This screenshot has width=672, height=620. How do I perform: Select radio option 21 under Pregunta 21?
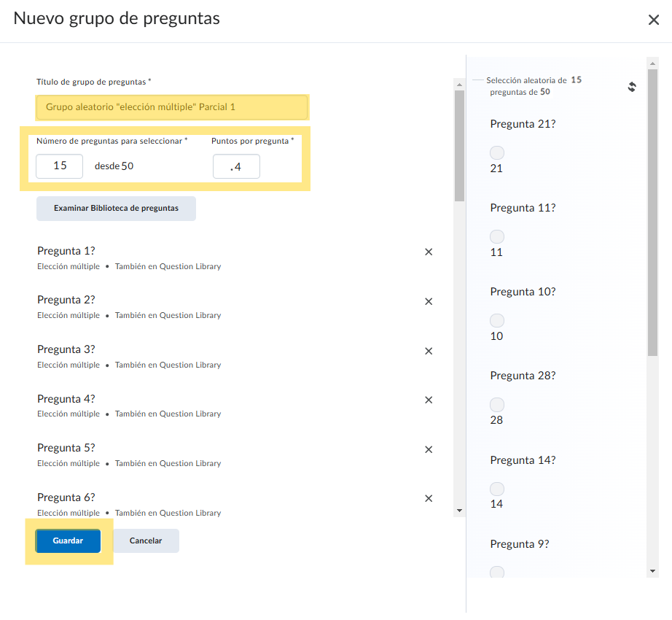pos(497,153)
